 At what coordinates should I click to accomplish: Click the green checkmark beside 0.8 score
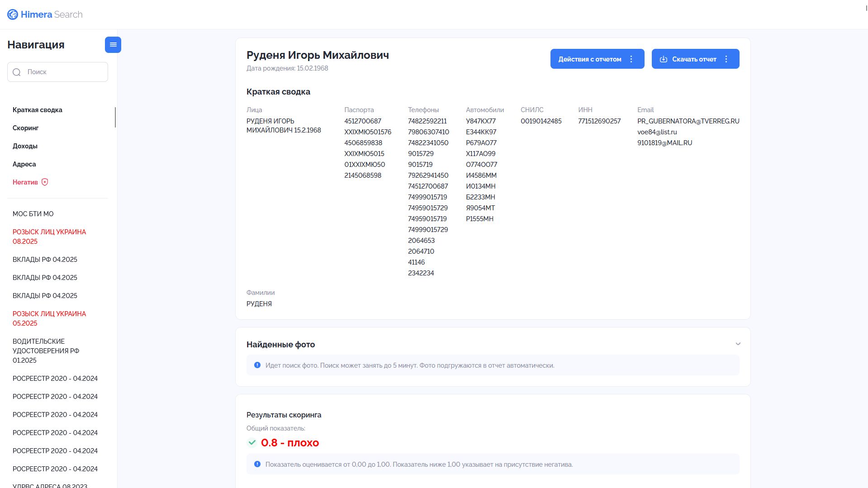coord(252,442)
